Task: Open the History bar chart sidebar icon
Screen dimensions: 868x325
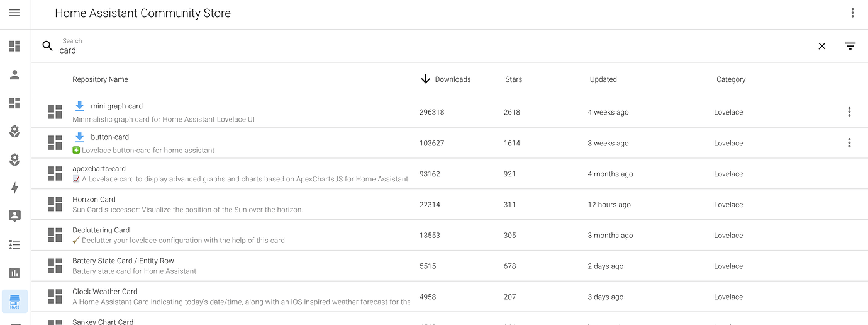Action: pos(15,273)
